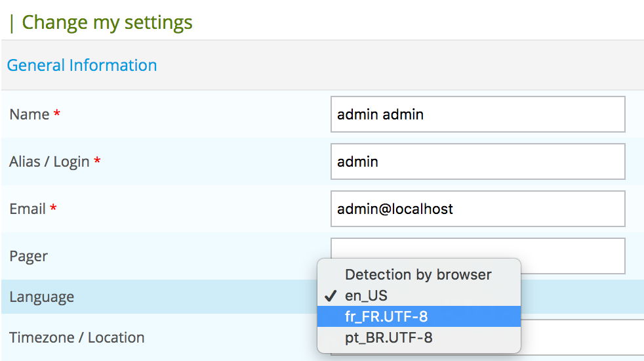Click the red asterisk beside Alias / Login
The width and height of the screenshot is (644, 361).
(97, 159)
